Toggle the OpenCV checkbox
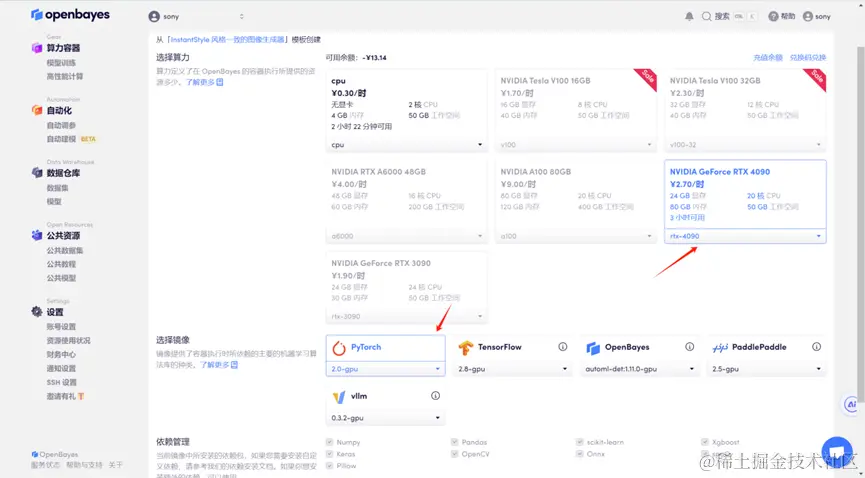Viewport: 865px width, 478px height. (455, 454)
